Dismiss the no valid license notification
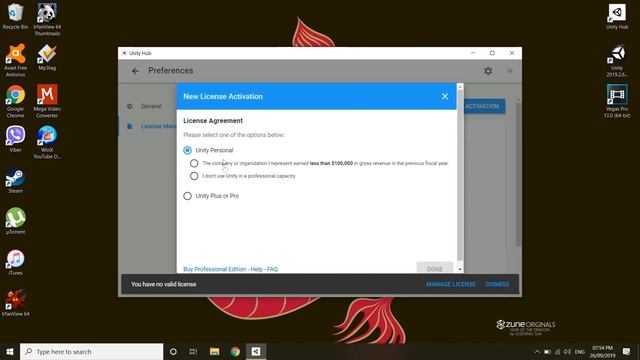 [x=497, y=284]
